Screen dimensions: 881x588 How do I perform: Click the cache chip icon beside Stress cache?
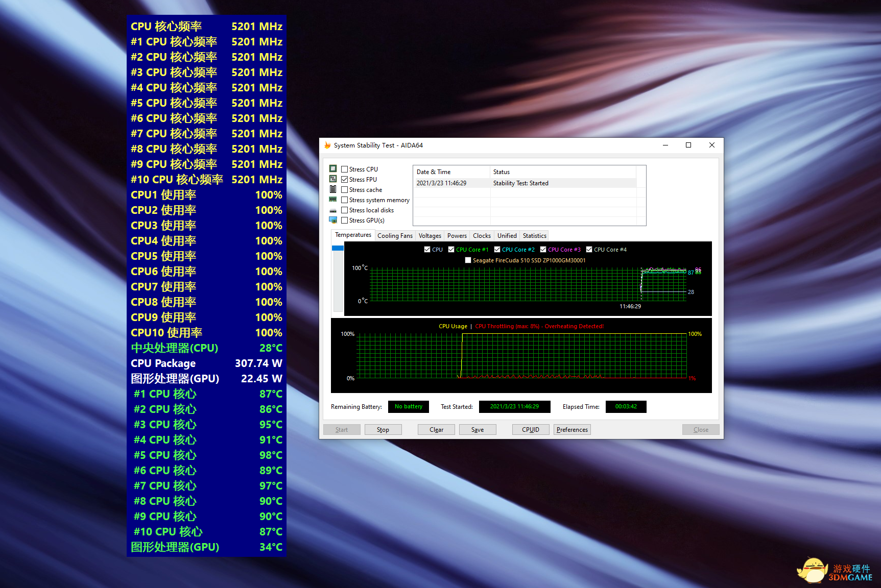pos(333,189)
